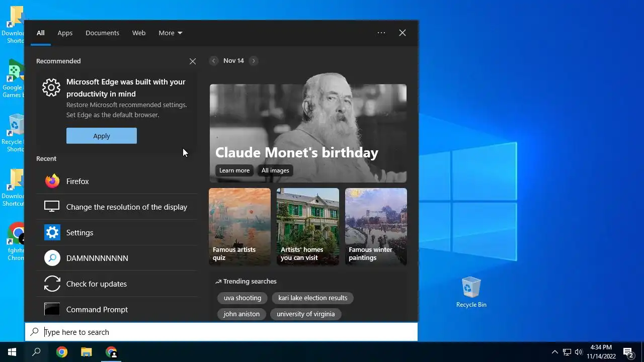
Task: Search kari lake election results
Action: [313, 298]
